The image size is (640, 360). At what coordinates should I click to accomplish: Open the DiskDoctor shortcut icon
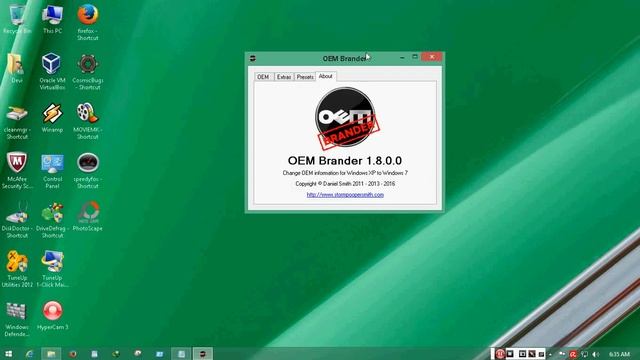pos(17,220)
